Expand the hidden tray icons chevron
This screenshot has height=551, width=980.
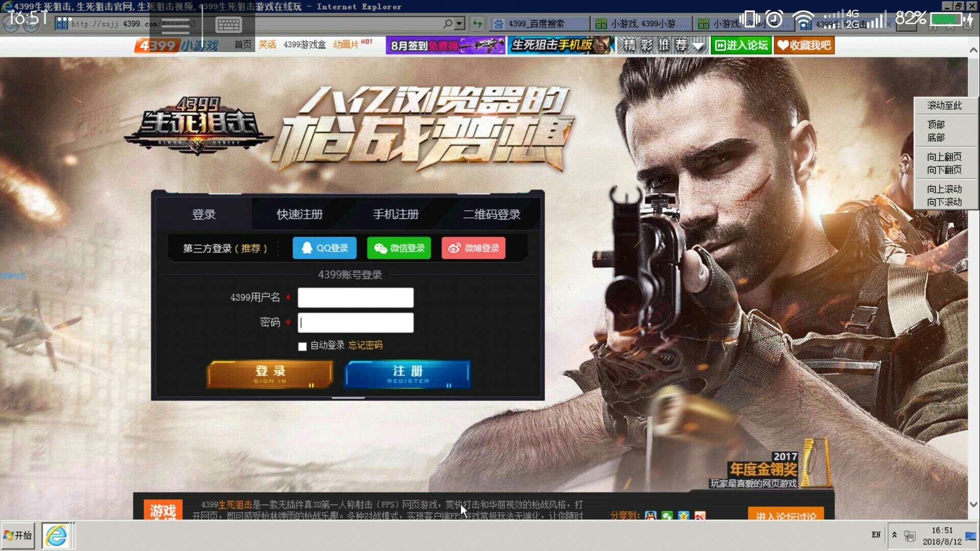click(x=894, y=535)
